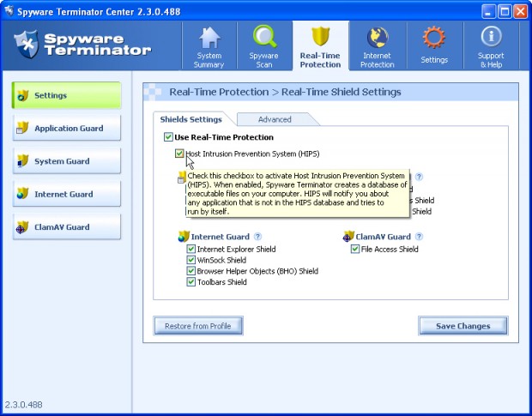Switch to the Advanced tab
532x416 pixels.
point(275,119)
